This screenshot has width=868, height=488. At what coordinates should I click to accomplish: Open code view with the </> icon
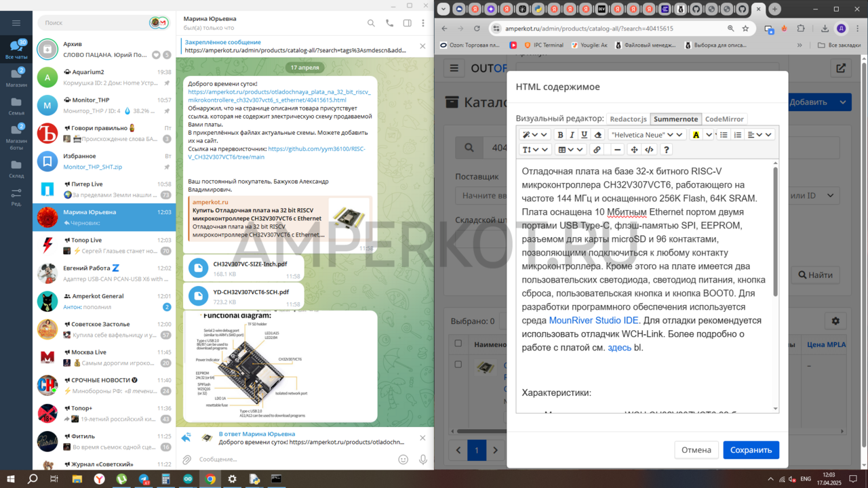click(649, 150)
